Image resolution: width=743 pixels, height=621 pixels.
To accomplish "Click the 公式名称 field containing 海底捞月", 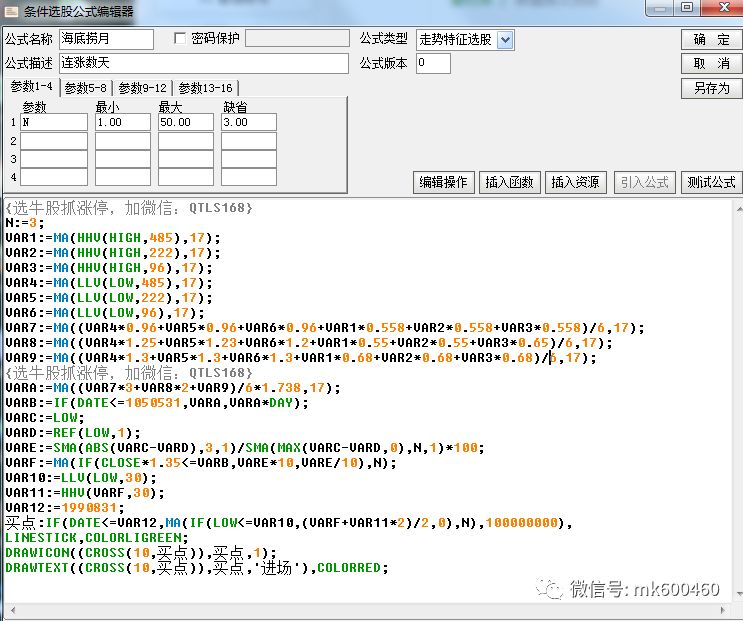I will (x=106, y=39).
